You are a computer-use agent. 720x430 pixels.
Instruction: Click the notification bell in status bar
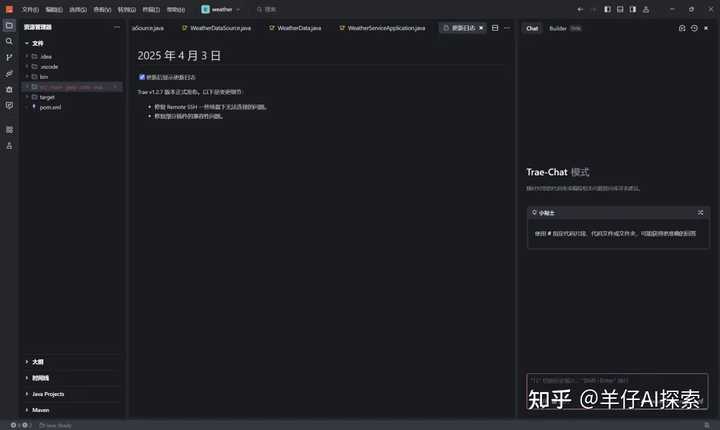707,425
